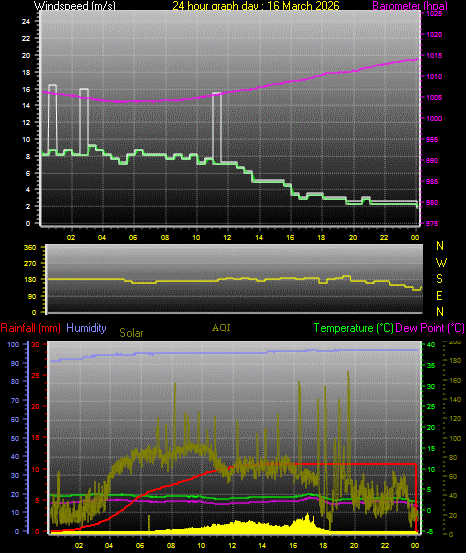Click wind direction axis value 270
This screenshot has width=466, height=553.
point(30,263)
